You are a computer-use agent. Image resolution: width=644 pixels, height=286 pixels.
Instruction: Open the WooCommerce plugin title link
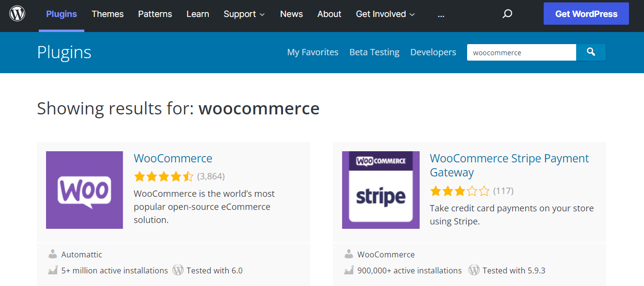pyautogui.click(x=173, y=159)
